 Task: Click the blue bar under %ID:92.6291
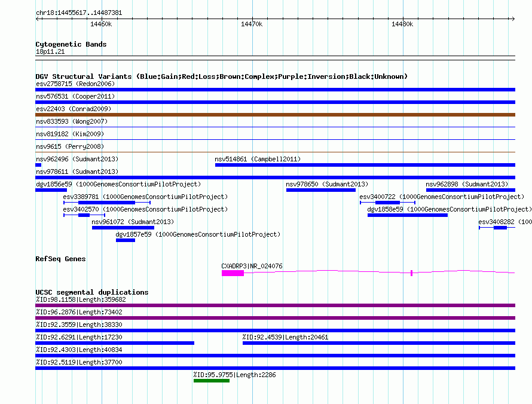pyautogui.click(x=115, y=343)
